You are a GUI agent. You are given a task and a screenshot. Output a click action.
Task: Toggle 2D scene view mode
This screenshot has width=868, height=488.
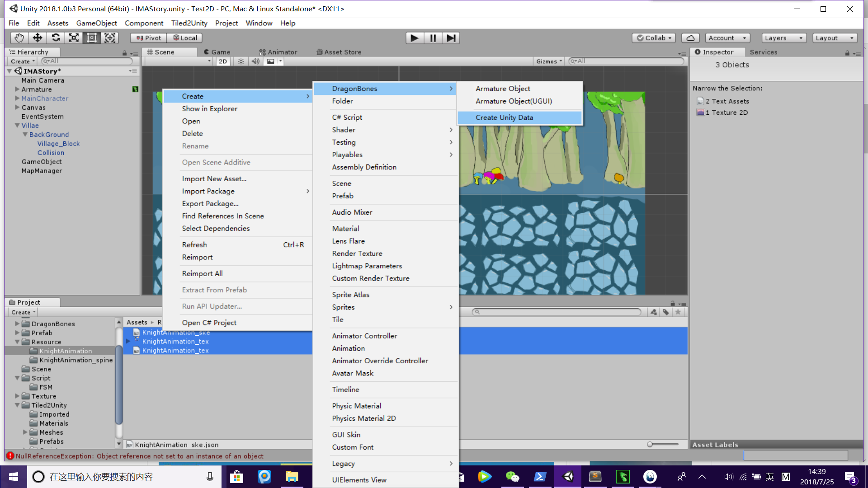(223, 61)
